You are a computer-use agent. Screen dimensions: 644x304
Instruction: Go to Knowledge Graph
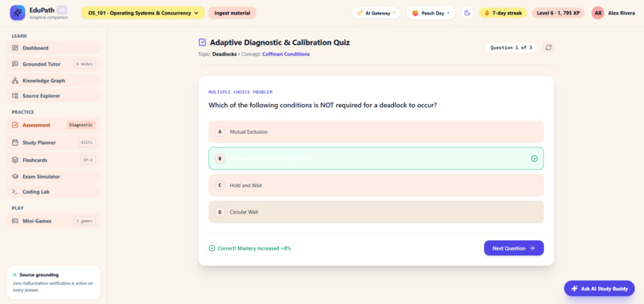click(54, 81)
